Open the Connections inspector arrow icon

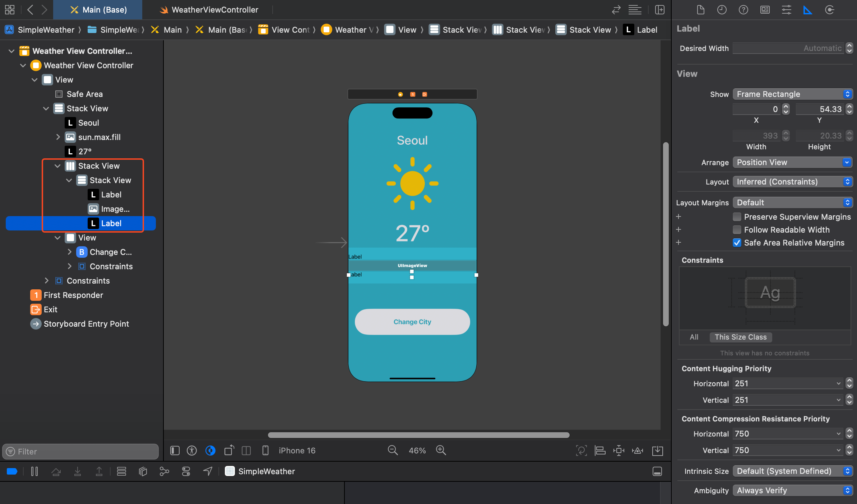tap(829, 10)
